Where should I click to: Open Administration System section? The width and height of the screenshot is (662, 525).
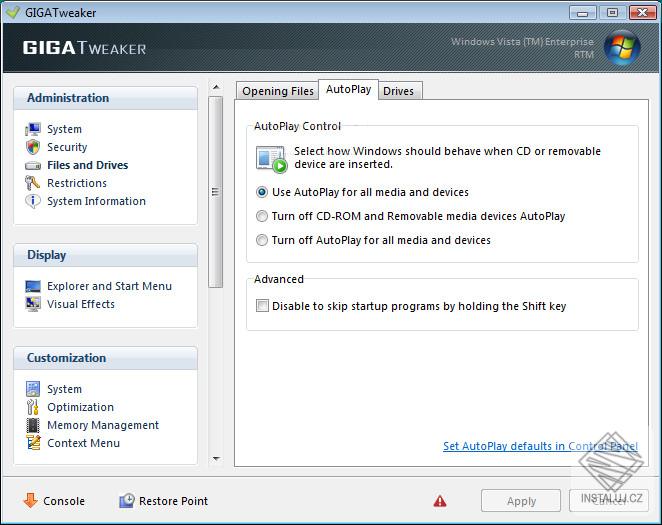click(x=64, y=129)
